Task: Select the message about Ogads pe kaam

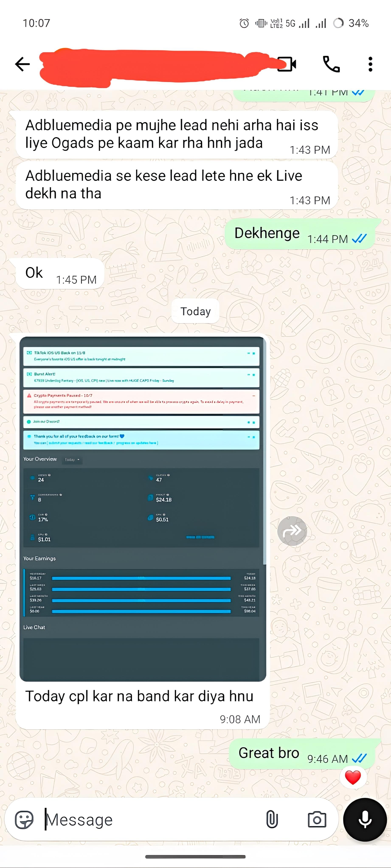Action: [x=177, y=134]
